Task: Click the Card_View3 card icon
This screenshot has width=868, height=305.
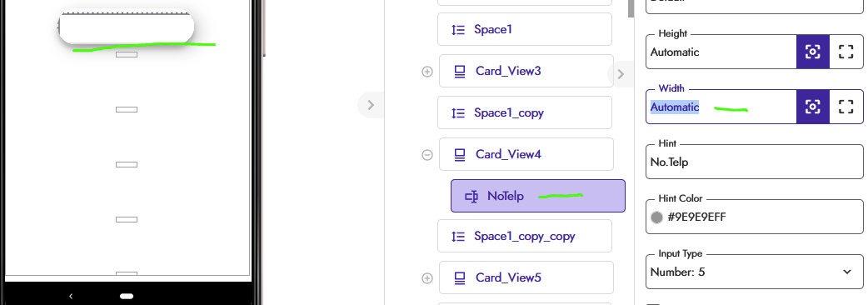Action: 460,72
